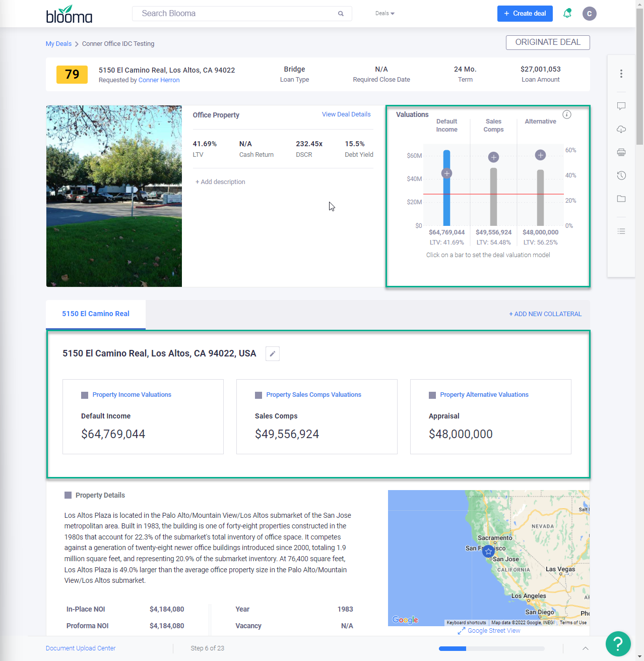Edit the property address with pencil icon
Viewport: 644px width, 661px height.
click(x=272, y=354)
